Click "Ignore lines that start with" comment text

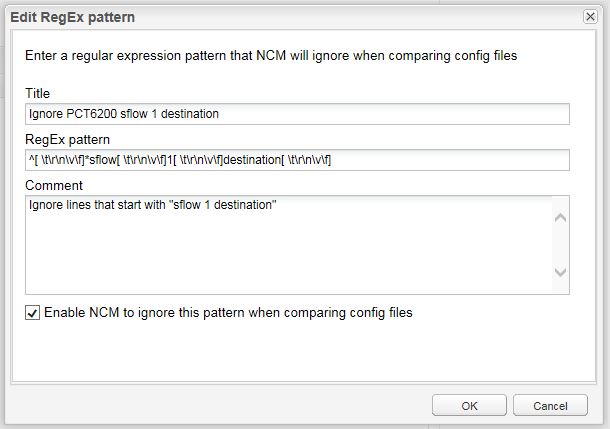152,206
